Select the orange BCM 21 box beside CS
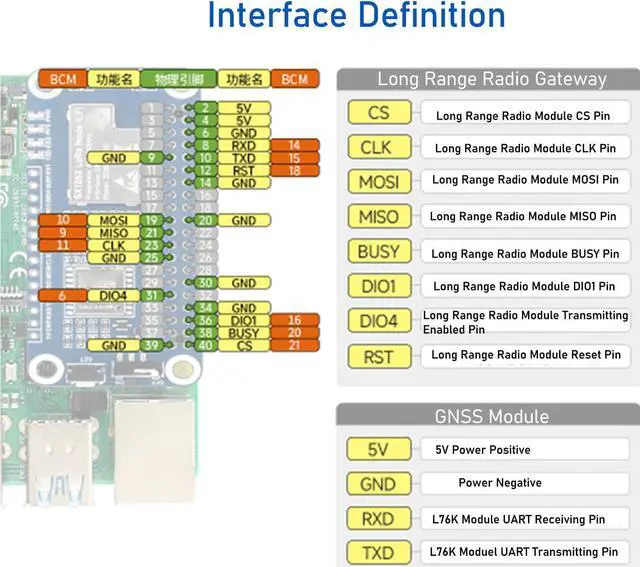The image size is (640, 567). (x=294, y=345)
